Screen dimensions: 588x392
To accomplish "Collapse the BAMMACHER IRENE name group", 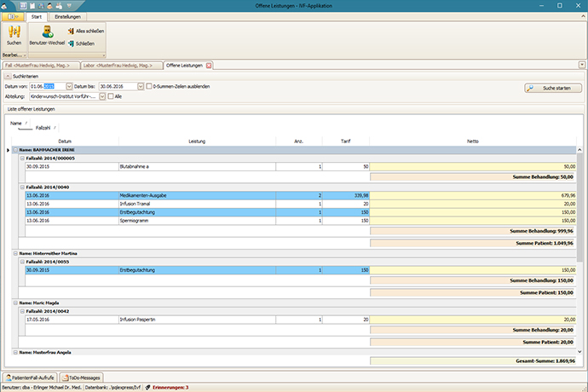I will pyautogui.click(x=15, y=150).
